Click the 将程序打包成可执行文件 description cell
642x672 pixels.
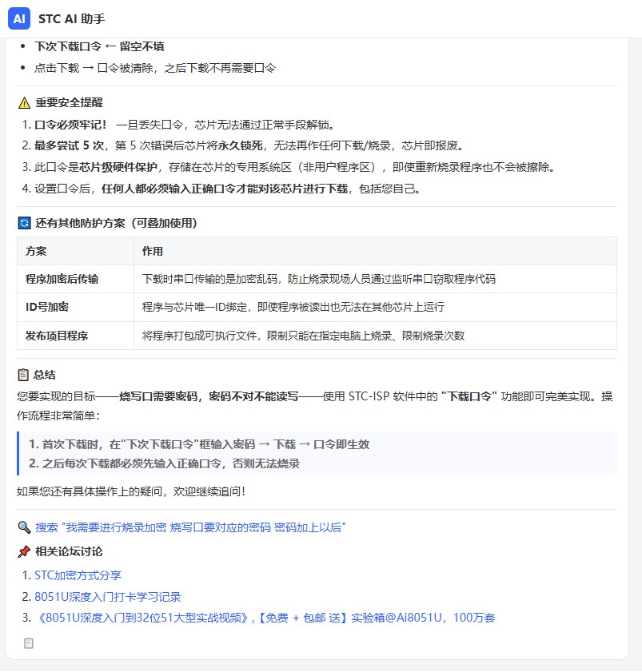pyautogui.click(x=375, y=336)
